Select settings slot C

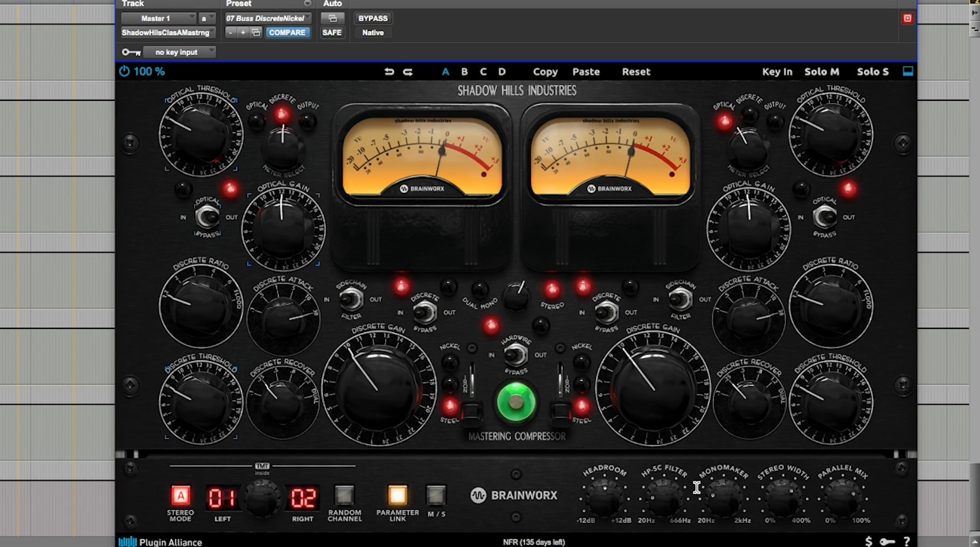(x=483, y=72)
